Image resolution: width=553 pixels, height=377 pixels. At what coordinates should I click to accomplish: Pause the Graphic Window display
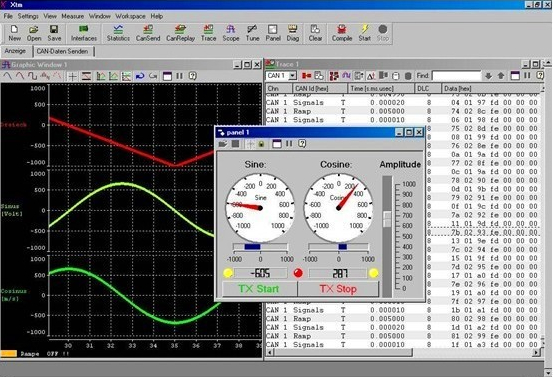coord(180,76)
